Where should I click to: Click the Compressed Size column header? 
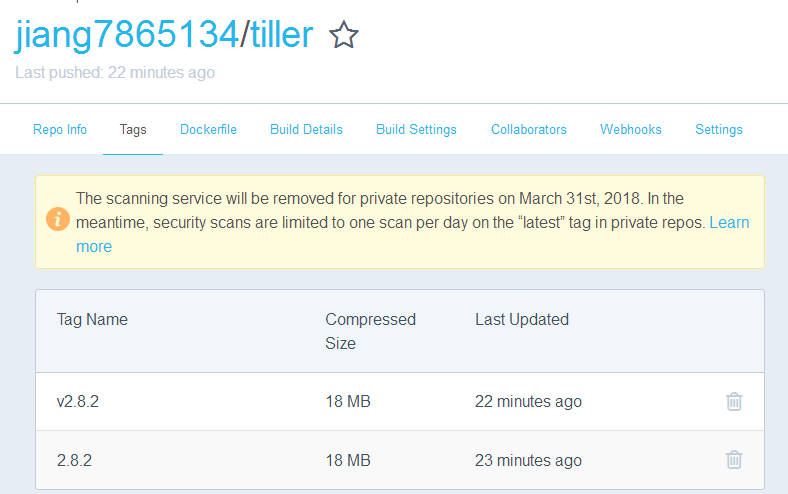370,331
